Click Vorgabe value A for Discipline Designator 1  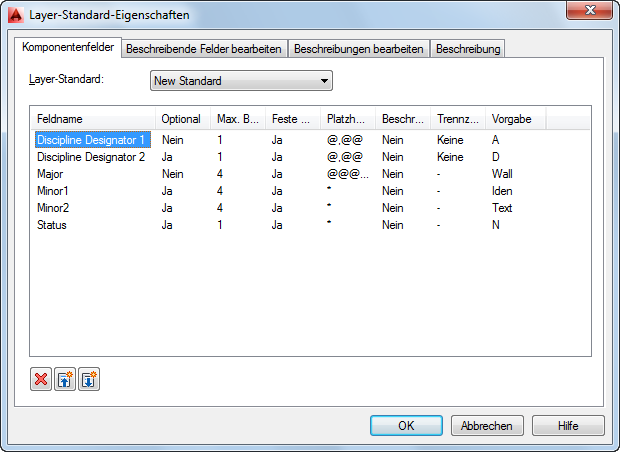pyautogui.click(x=495, y=140)
